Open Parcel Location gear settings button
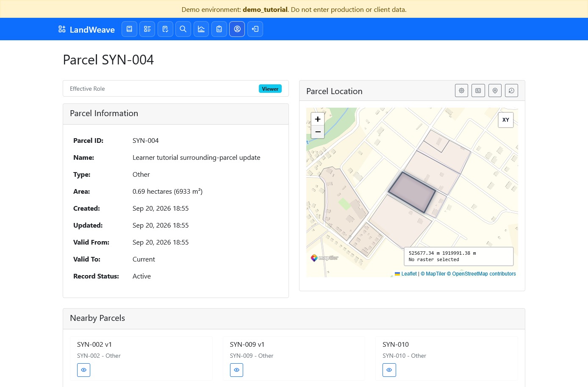Image resolution: width=588 pixels, height=387 pixels. pyautogui.click(x=461, y=90)
